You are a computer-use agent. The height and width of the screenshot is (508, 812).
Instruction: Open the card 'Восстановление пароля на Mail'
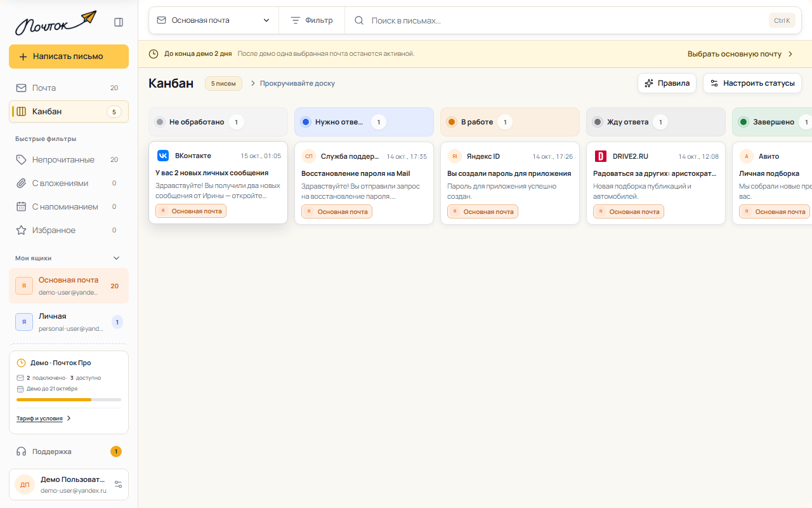coord(364,183)
